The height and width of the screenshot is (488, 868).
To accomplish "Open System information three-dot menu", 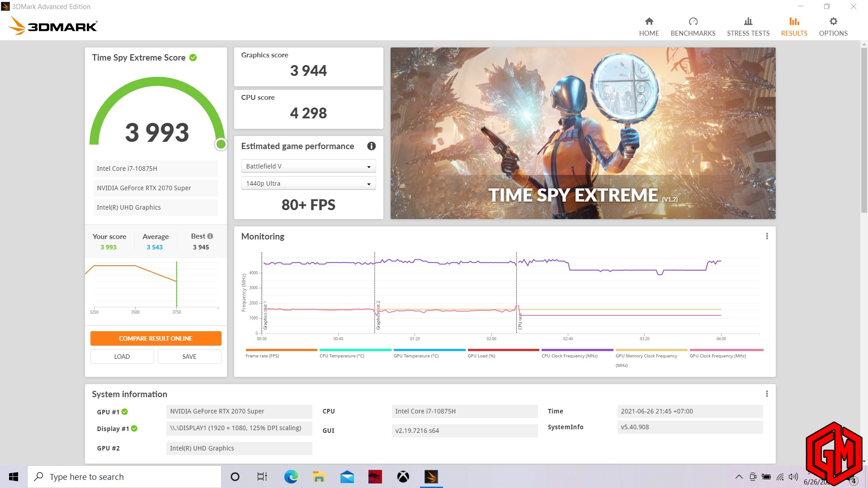I will (x=767, y=394).
